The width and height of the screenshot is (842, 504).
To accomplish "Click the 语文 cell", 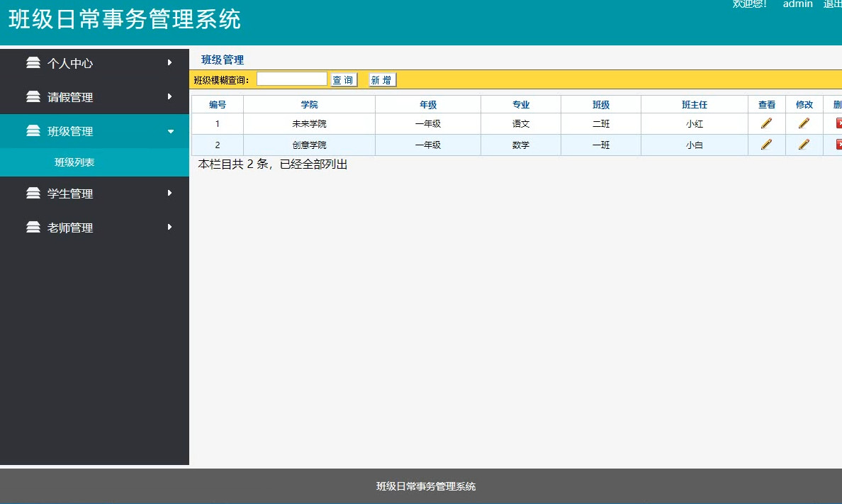I will click(x=521, y=123).
